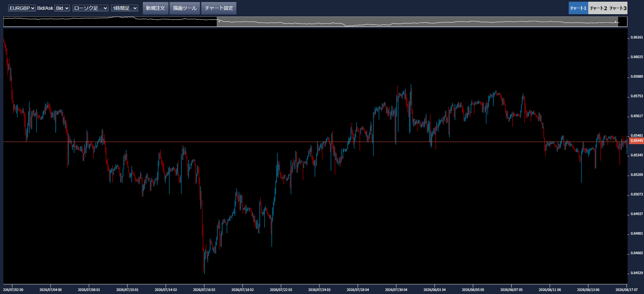
Task: Click the 2026/07/08 01 date label
Action: pyautogui.click(x=89, y=290)
